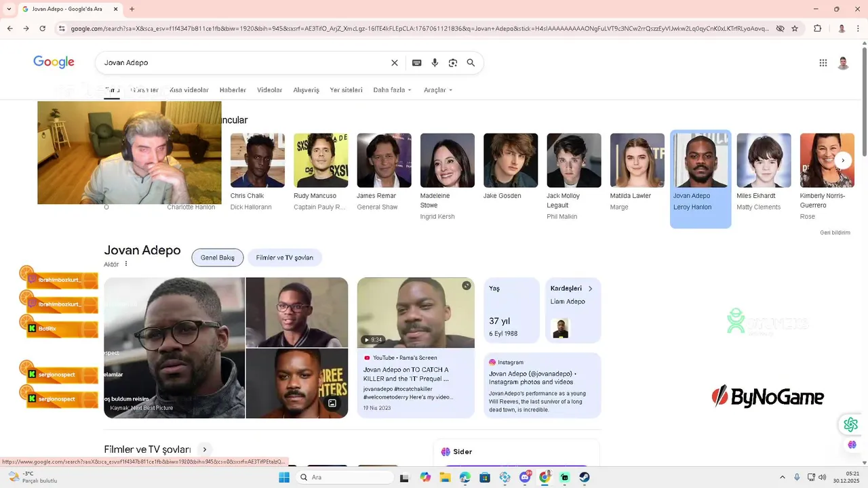Select Chris Chalk cast card
Viewport: 868px width, 488px height.
pyautogui.click(x=258, y=172)
